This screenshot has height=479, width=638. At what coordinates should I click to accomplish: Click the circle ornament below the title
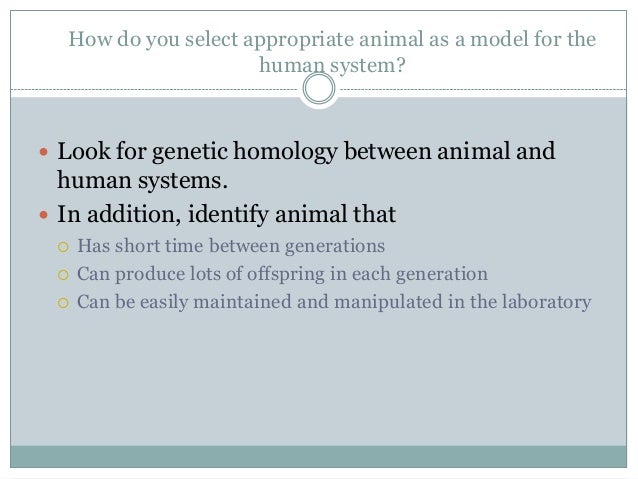click(319, 88)
